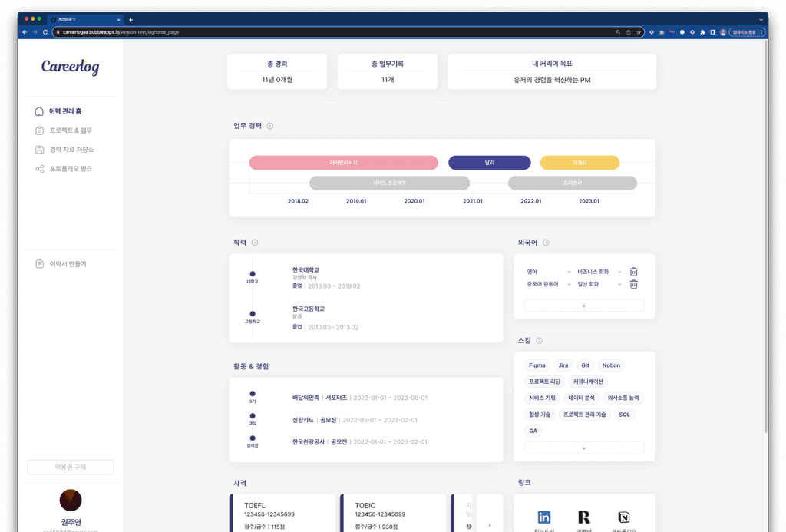
Task: Click the zoom magnifier in address bar
Action: [618, 32]
